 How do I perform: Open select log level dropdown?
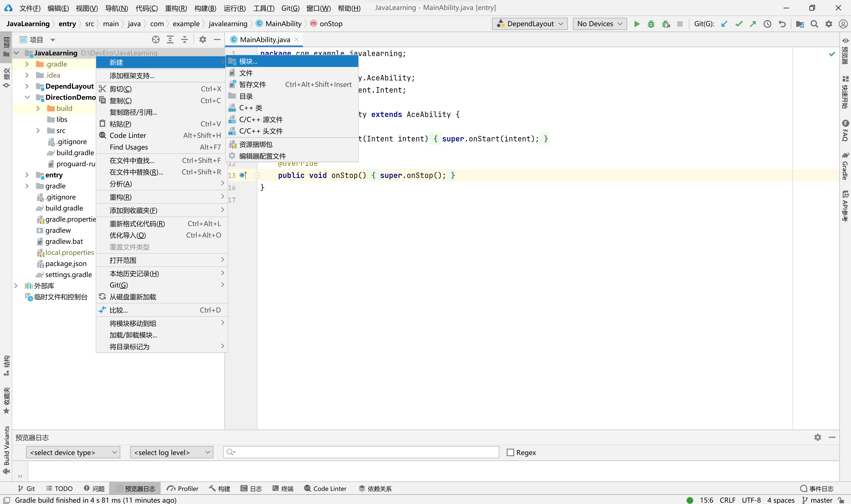click(x=172, y=452)
